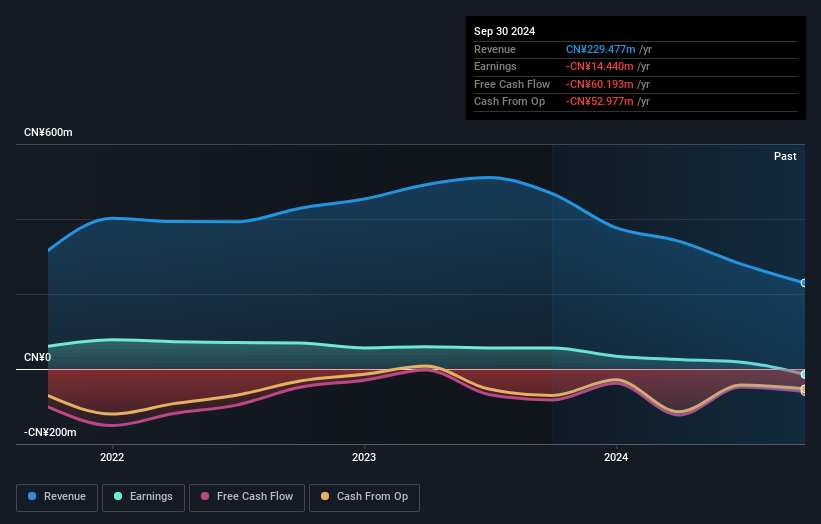Click the Revenue row label in tooltip

coord(495,49)
